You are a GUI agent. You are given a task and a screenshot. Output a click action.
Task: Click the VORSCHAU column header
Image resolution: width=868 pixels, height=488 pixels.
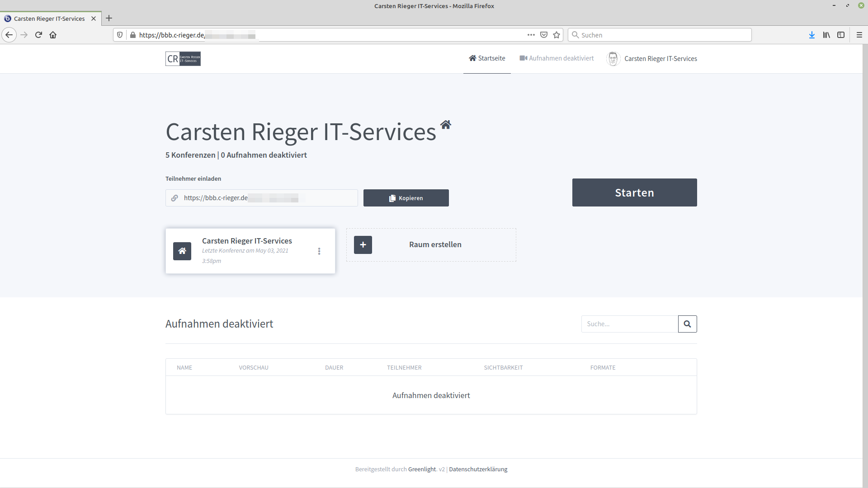pos(254,367)
